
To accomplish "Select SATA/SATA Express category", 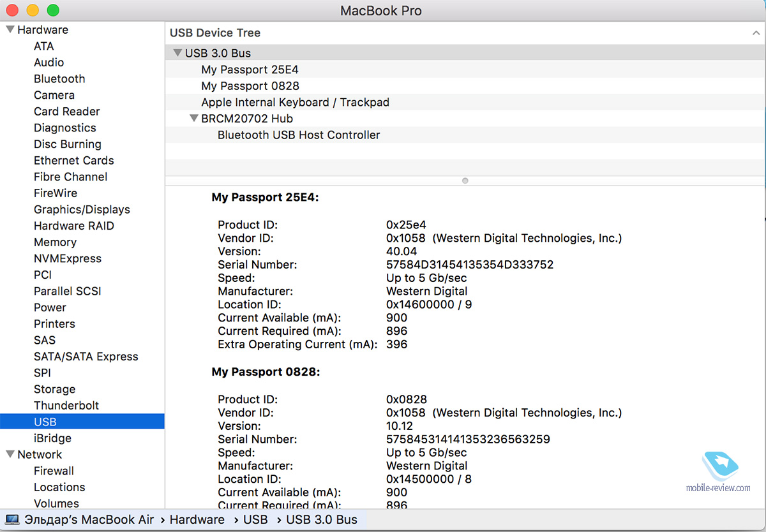I will [x=86, y=357].
